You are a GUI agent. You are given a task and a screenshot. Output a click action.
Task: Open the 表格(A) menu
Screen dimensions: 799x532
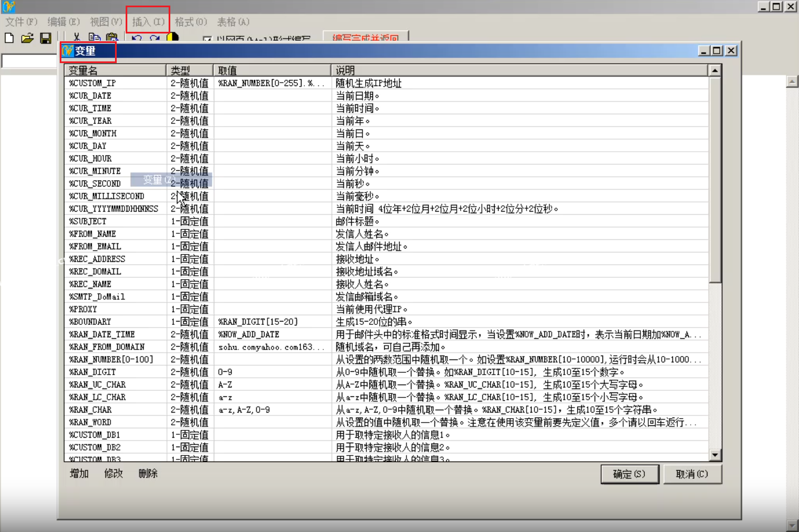point(233,22)
